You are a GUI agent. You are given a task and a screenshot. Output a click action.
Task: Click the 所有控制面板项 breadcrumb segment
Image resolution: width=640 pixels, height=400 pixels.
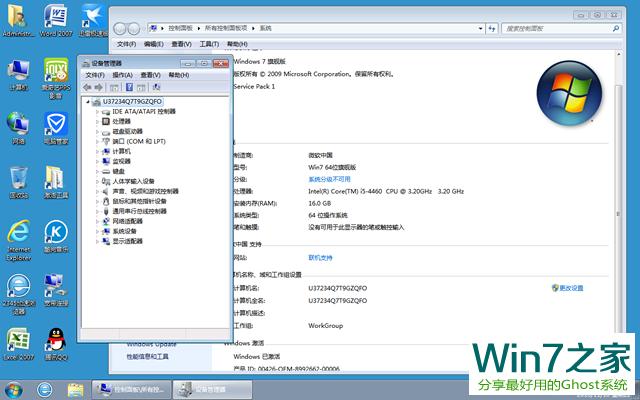click(226, 28)
